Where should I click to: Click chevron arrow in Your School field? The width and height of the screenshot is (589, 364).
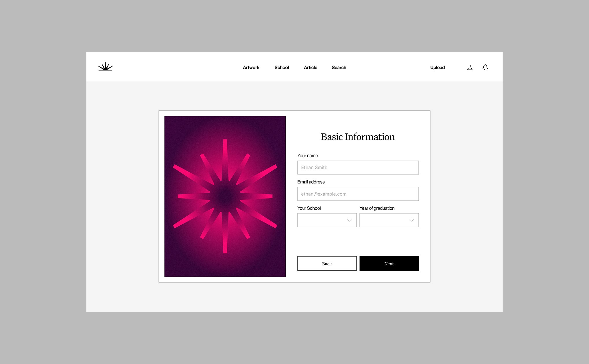pyautogui.click(x=349, y=220)
